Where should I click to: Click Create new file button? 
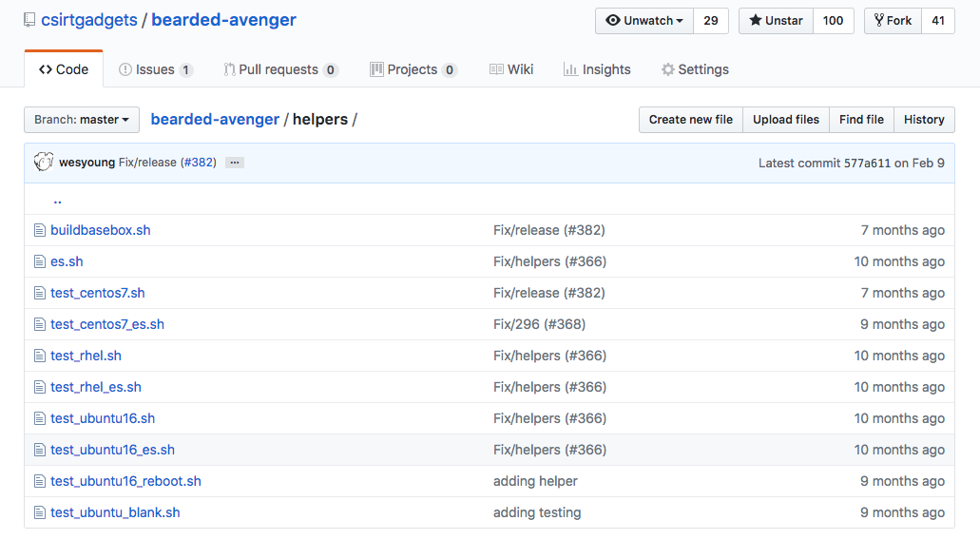(x=691, y=120)
